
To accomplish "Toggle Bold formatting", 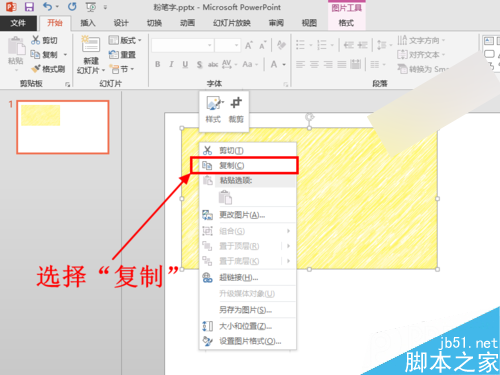I will tap(157, 64).
